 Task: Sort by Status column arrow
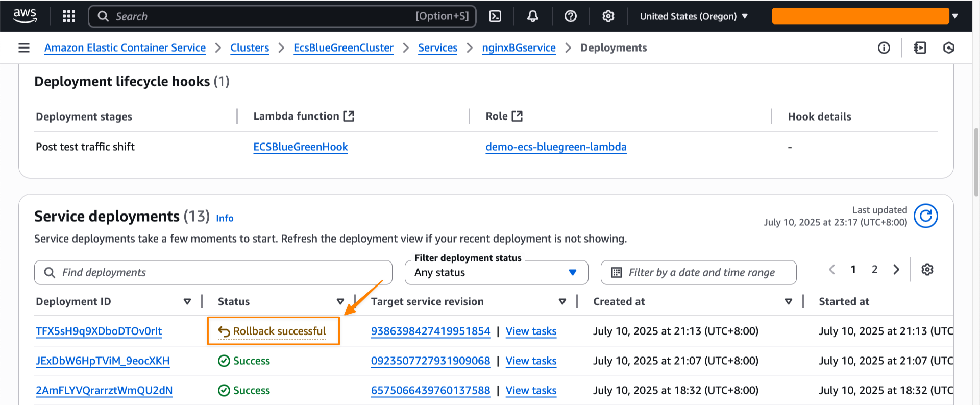pos(340,302)
